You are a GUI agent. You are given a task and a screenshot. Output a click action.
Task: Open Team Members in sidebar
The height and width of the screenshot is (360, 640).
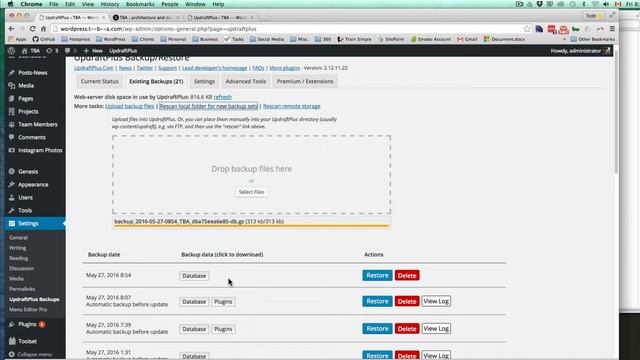38,124
